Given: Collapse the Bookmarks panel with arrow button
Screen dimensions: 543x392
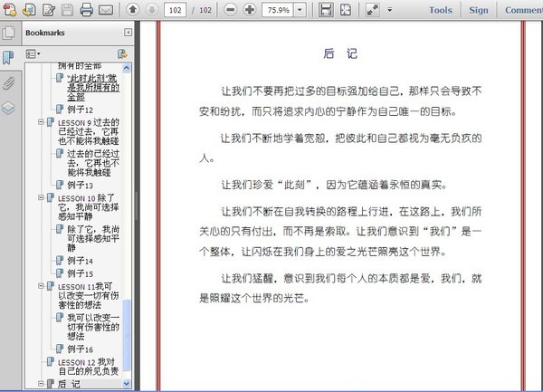Looking at the screenshot, I should [x=128, y=33].
